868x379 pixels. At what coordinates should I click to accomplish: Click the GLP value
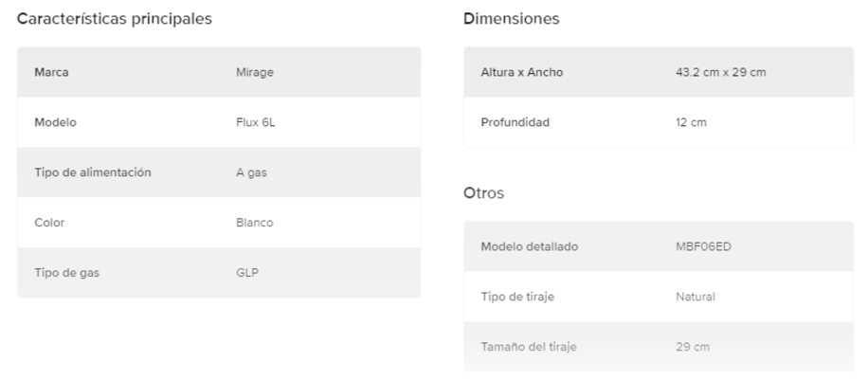(x=247, y=273)
